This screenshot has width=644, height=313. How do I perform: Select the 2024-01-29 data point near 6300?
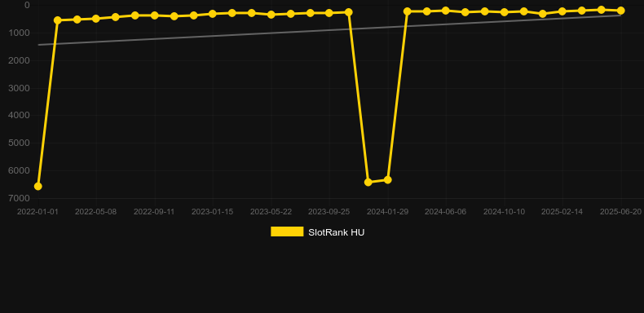coord(388,180)
